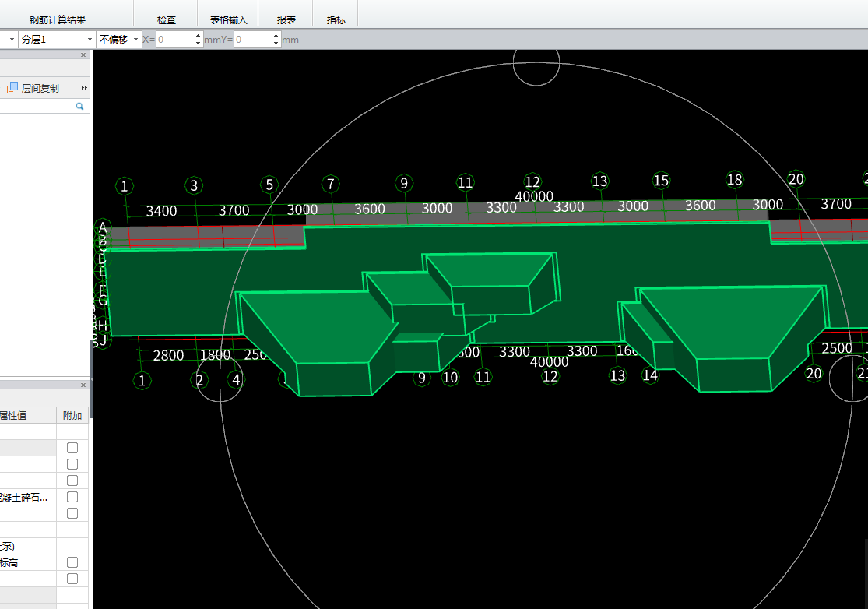
Task: Select the 凝土碎石... property value cell
Action: coord(28,497)
